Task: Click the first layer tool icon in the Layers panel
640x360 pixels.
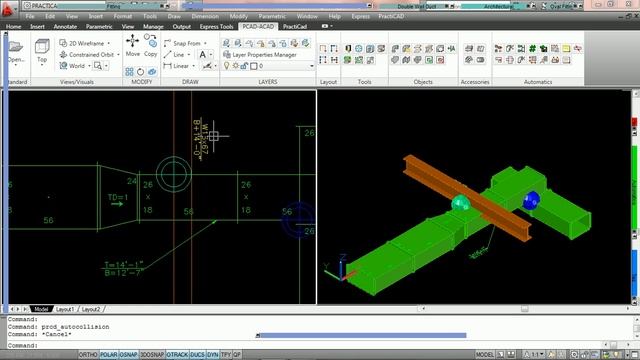Action: (227, 43)
